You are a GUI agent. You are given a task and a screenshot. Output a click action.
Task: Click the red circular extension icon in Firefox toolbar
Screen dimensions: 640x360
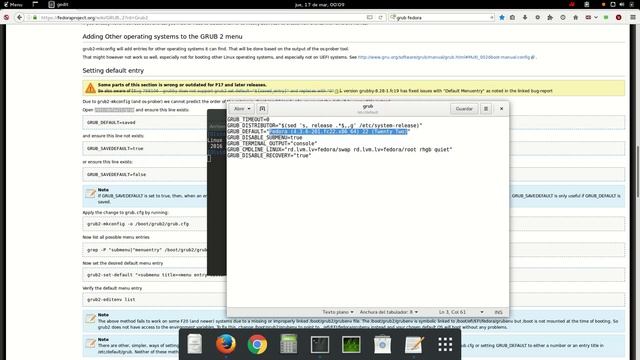[x=618, y=18]
